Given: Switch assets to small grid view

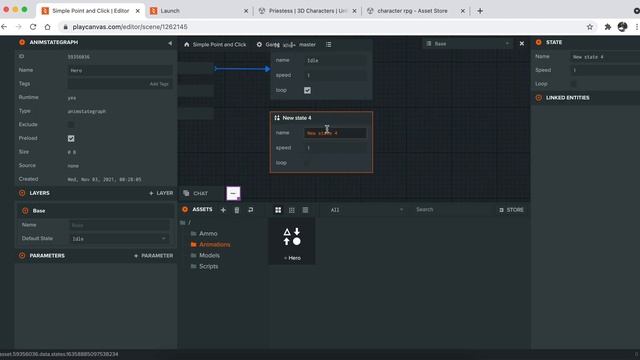Looking at the screenshot, I should 291,210.
